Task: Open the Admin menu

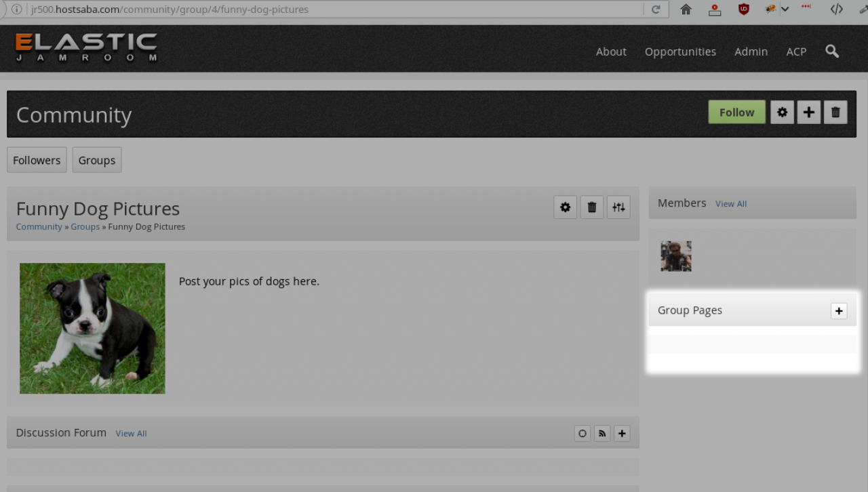Action: click(751, 52)
